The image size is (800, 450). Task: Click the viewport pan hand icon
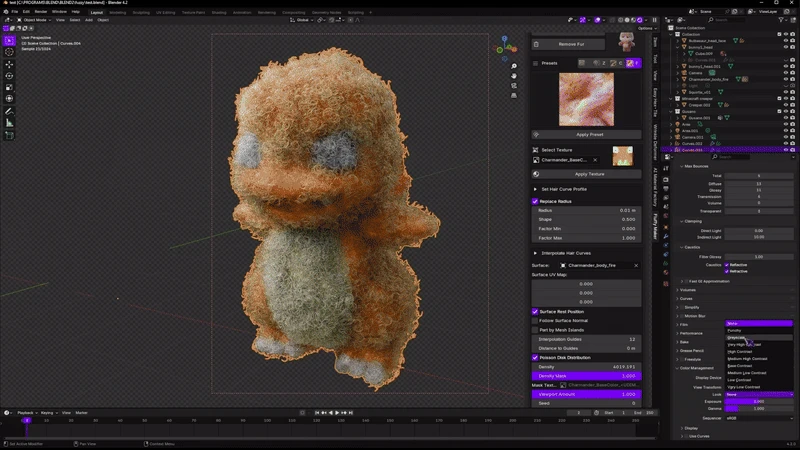514,76
